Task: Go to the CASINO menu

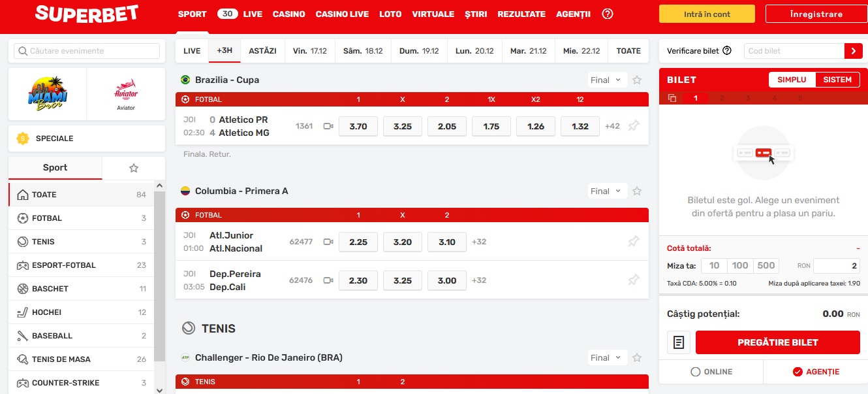Action: (x=289, y=14)
